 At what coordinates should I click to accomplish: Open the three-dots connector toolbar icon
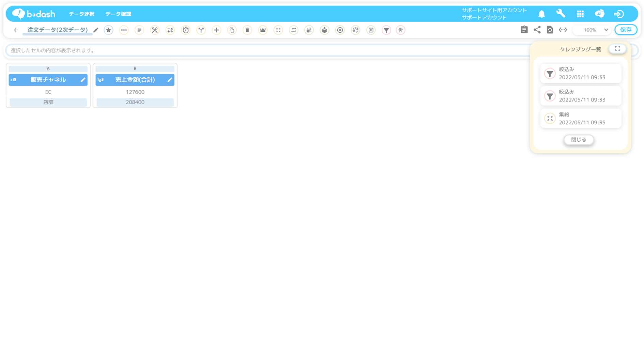click(124, 30)
